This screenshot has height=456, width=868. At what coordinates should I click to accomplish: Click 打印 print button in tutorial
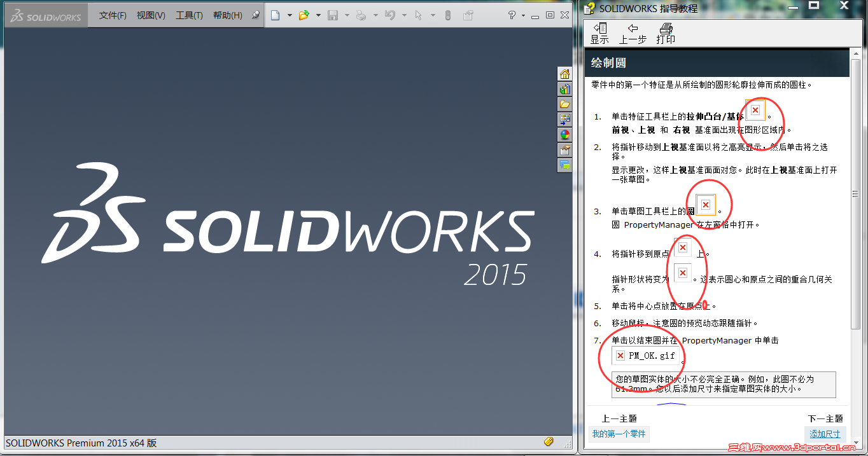click(666, 33)
